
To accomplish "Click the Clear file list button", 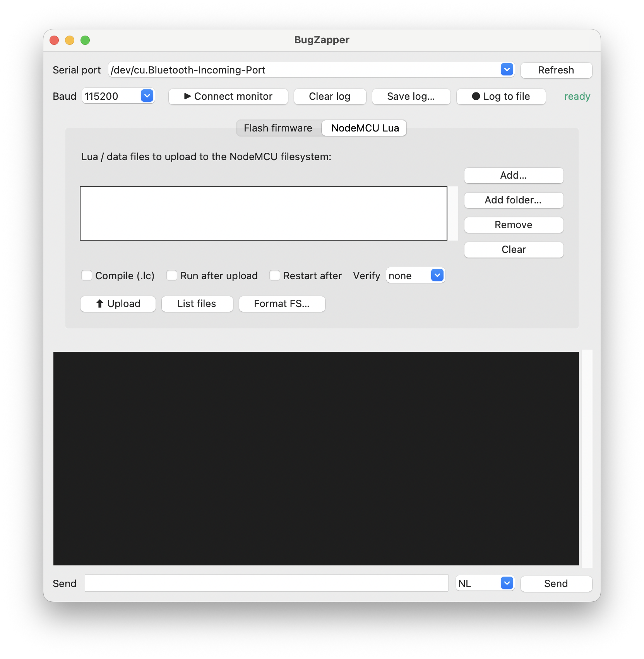I will [514, 249].
